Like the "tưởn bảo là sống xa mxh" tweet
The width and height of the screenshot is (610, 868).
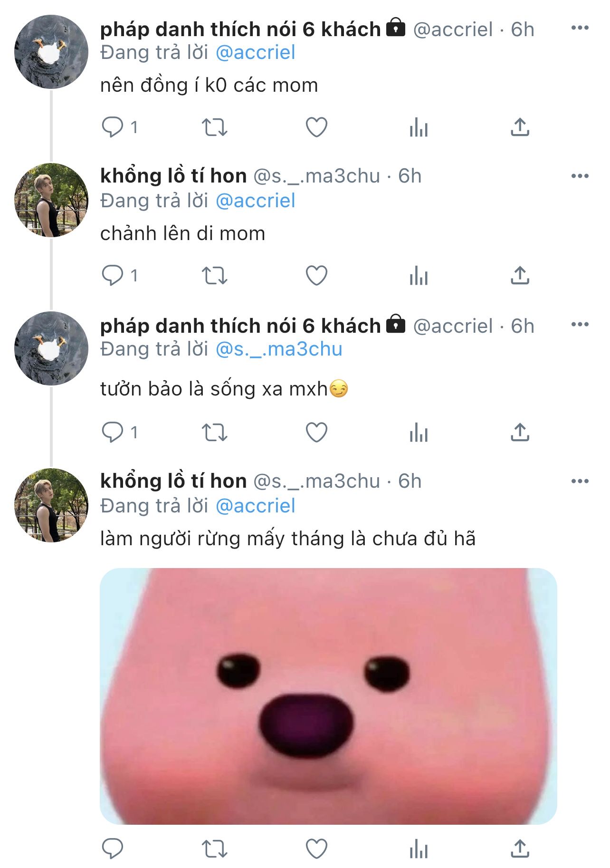click(x=316, y=433)
